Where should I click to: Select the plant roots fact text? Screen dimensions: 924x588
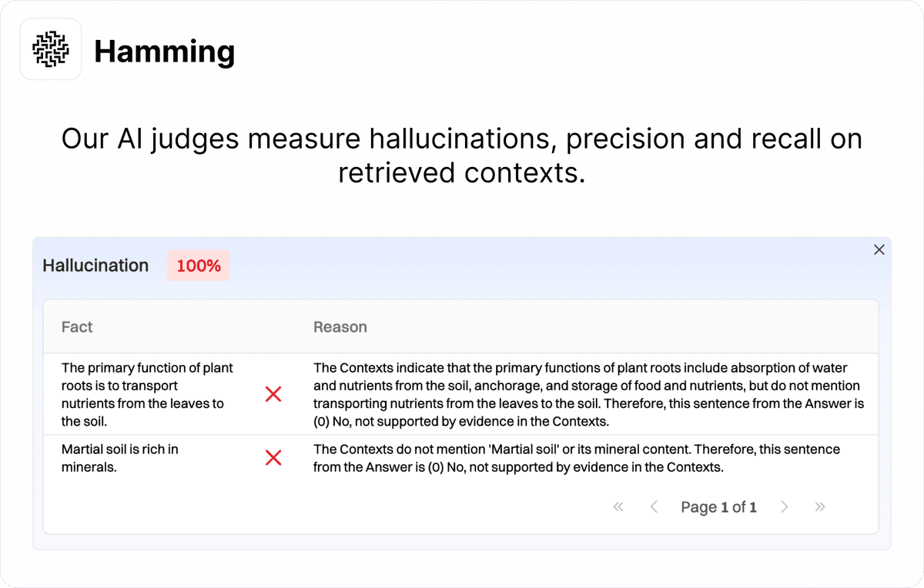point(147,394)
